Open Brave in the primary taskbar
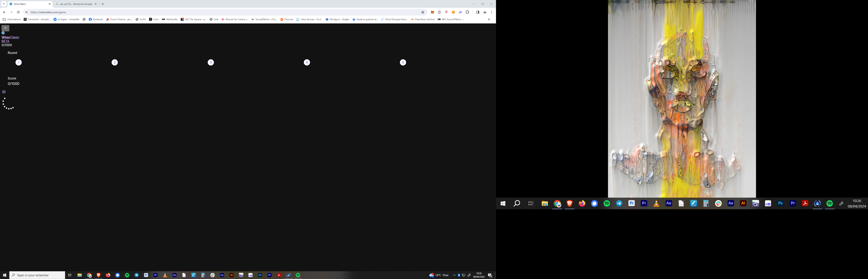 (98, 275)
